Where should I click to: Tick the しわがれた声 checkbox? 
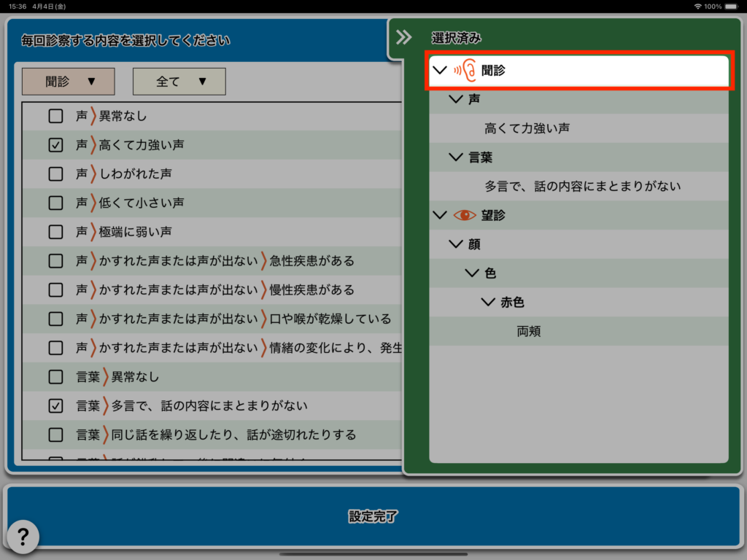click(55, 174)
